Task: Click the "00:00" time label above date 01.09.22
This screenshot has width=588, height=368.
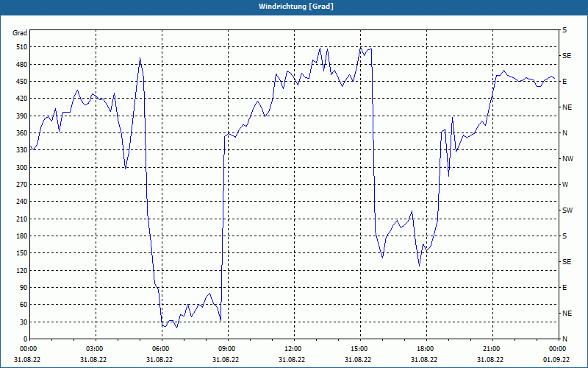Action: point(556,349)
